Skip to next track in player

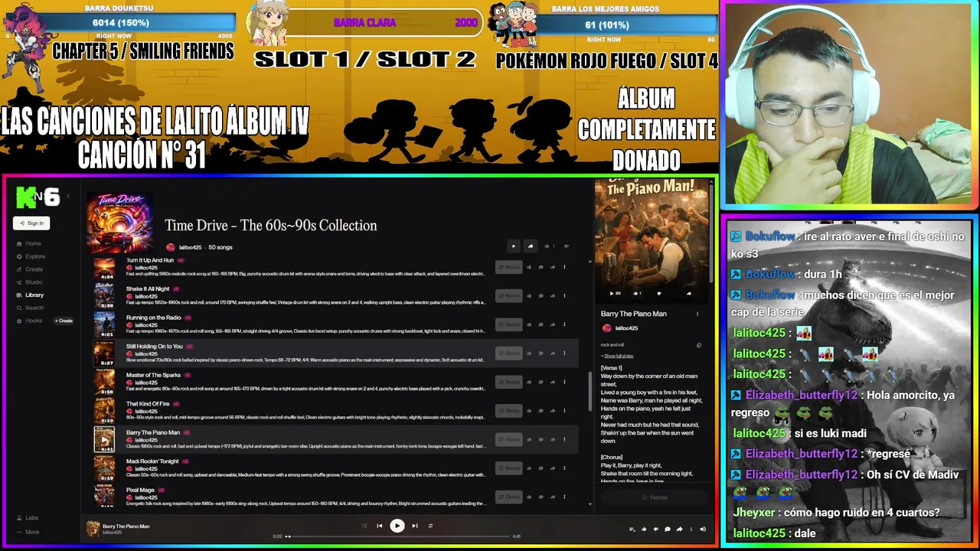[x=415, y=526]
